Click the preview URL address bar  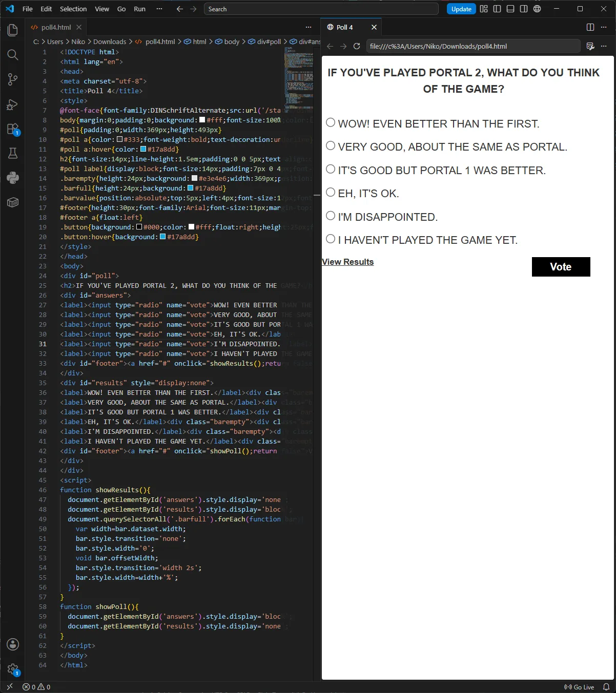pos(474,46)
